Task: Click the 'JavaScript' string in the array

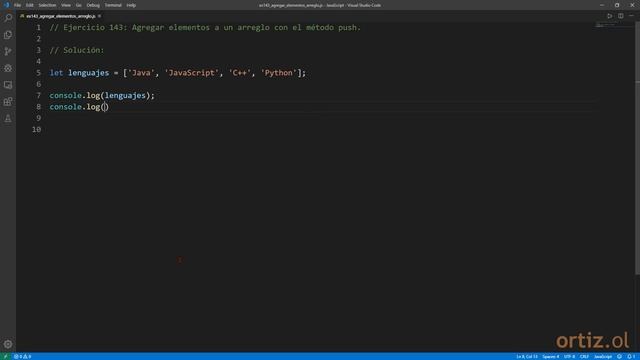Action: pos(191,73)
